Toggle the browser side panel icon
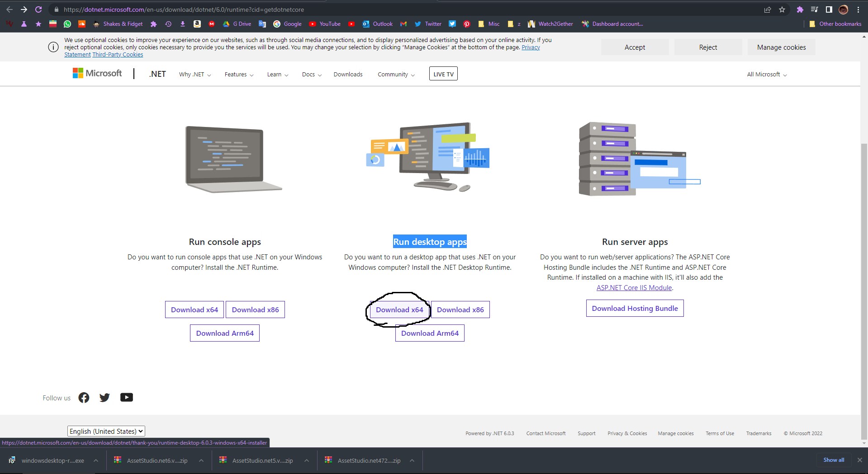 pyautogui.click(x=829, y=9)
